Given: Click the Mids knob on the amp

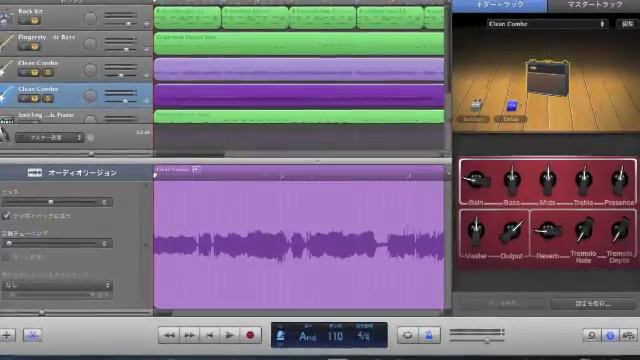Looking at the screenshot, I should coord(548,179).
